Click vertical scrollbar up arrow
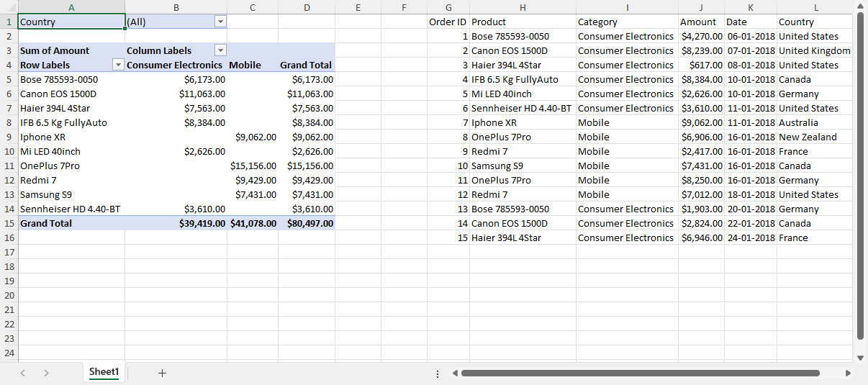 point(860,6)
